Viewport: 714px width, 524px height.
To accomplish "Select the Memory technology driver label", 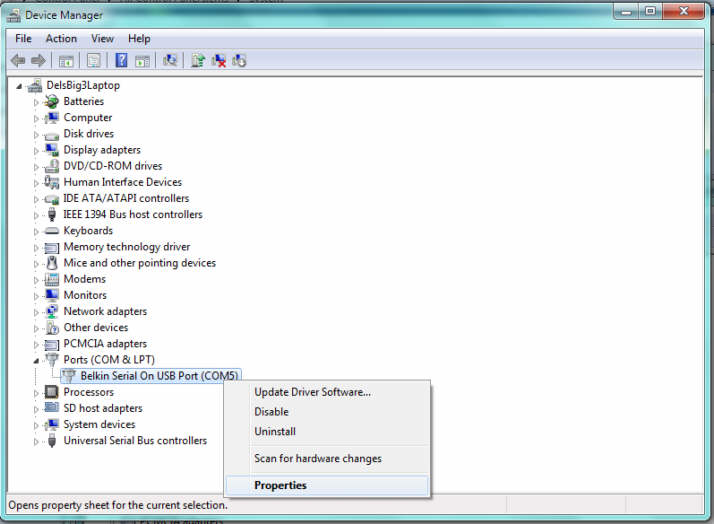I will 127,247.
